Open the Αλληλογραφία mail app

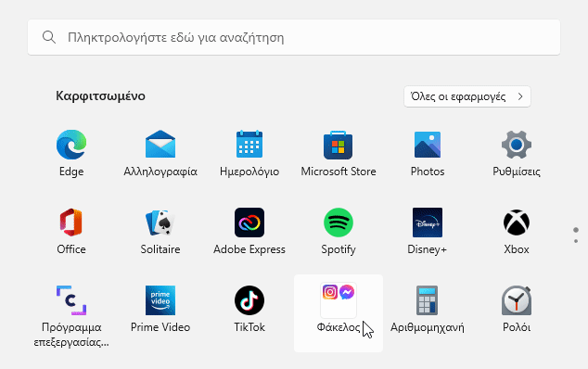click(x=160, y=153)
